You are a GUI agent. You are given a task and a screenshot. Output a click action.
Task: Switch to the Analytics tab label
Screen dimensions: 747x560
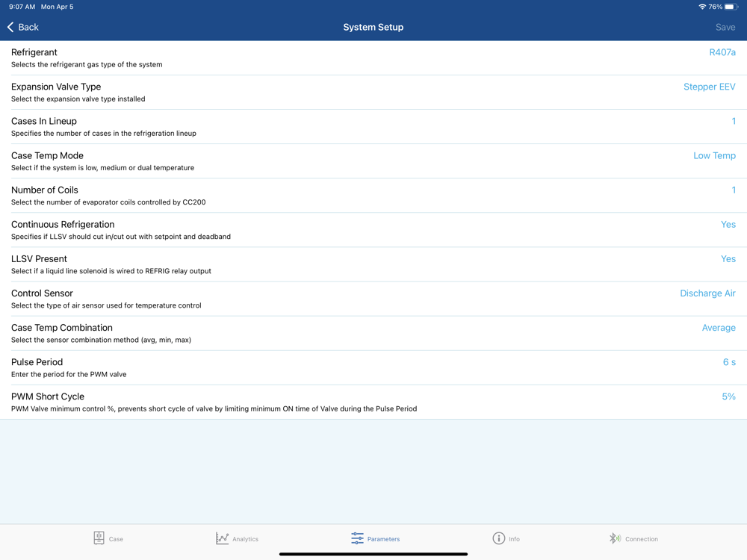pos(245,539)
